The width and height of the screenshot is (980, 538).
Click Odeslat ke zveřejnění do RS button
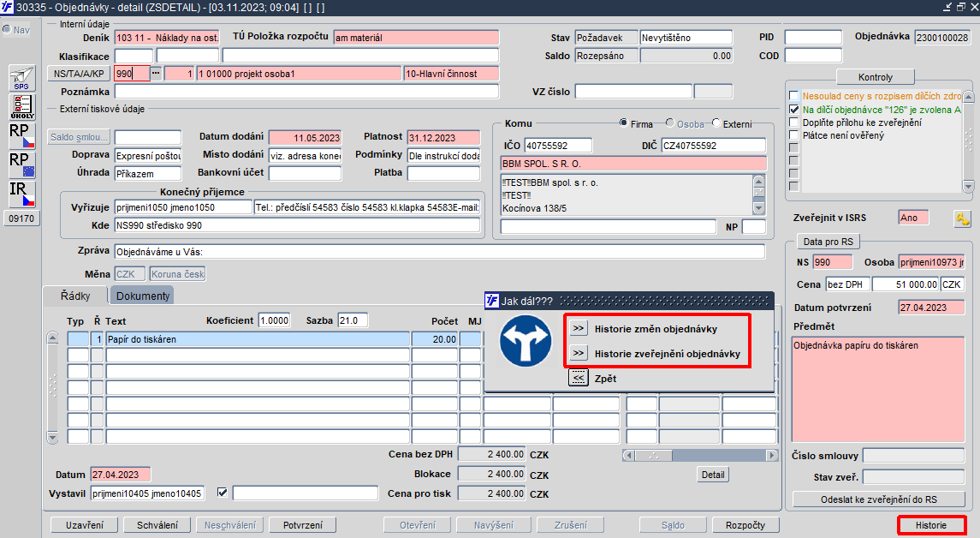tap(879, 499)
